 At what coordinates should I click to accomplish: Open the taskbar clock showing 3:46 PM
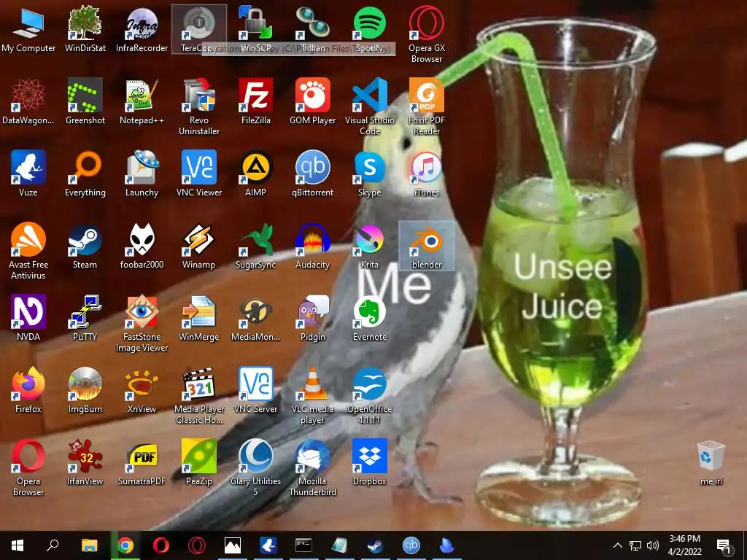[684, 545]
